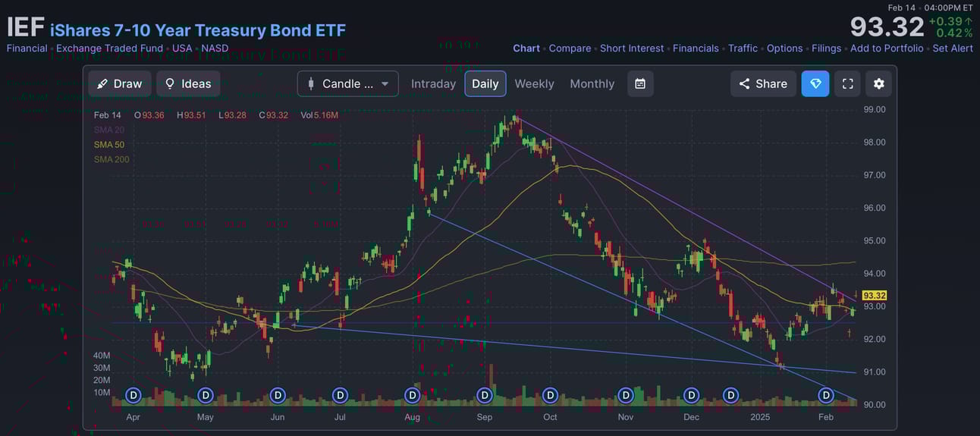Switch to Weekly timeframe

[x=534, y=83]
